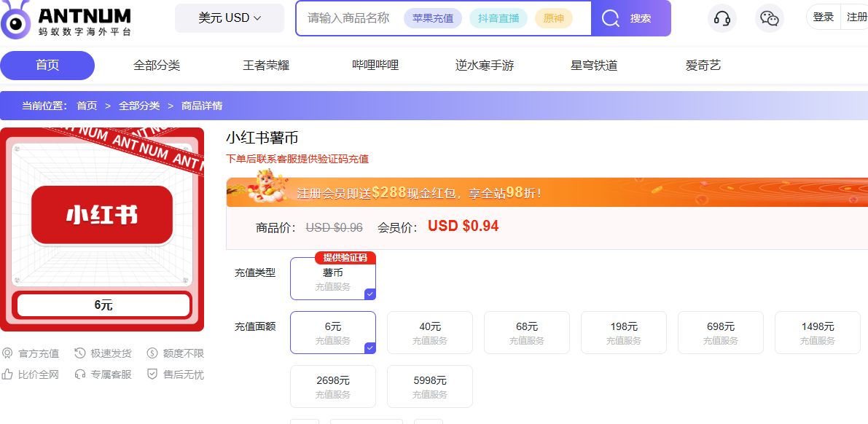
Task: Select the 6元 recharge amount
Action: click(x=333, y=333)
